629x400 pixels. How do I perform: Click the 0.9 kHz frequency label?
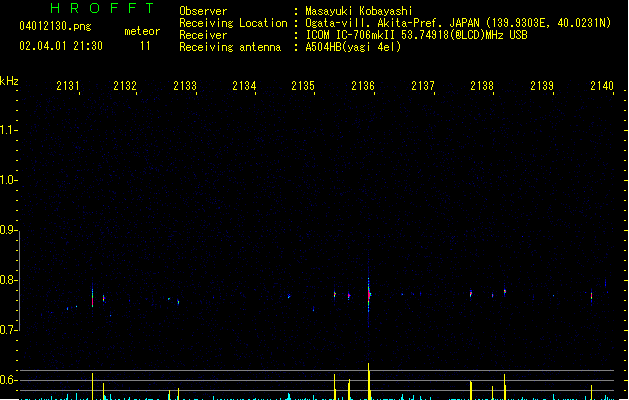[7, 230]
